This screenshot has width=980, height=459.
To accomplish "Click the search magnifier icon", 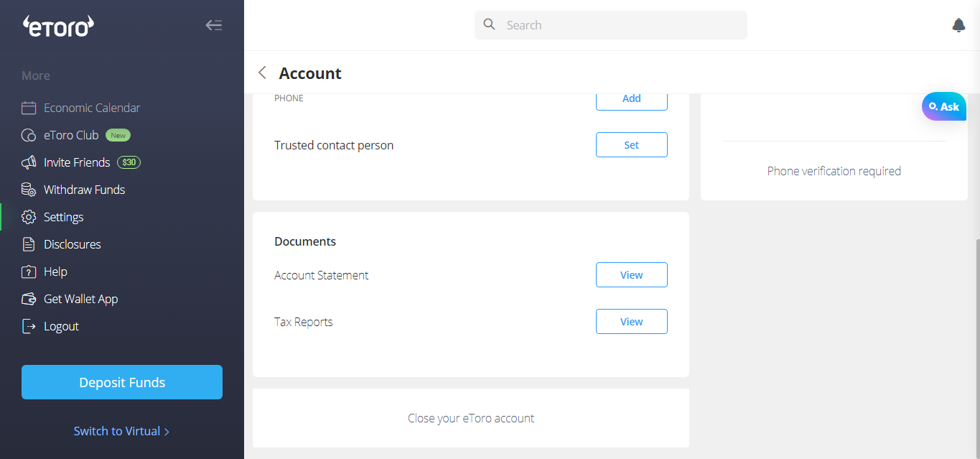I will (x=490, y=24).
